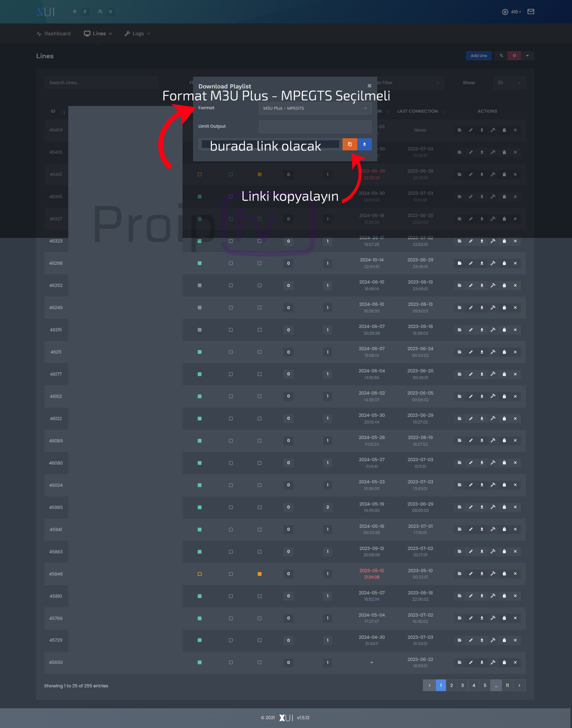Open the Format dropdown showing M3U Plus - MPEGTS
Viewport: 572px width, 728px height.
[315, 108]
